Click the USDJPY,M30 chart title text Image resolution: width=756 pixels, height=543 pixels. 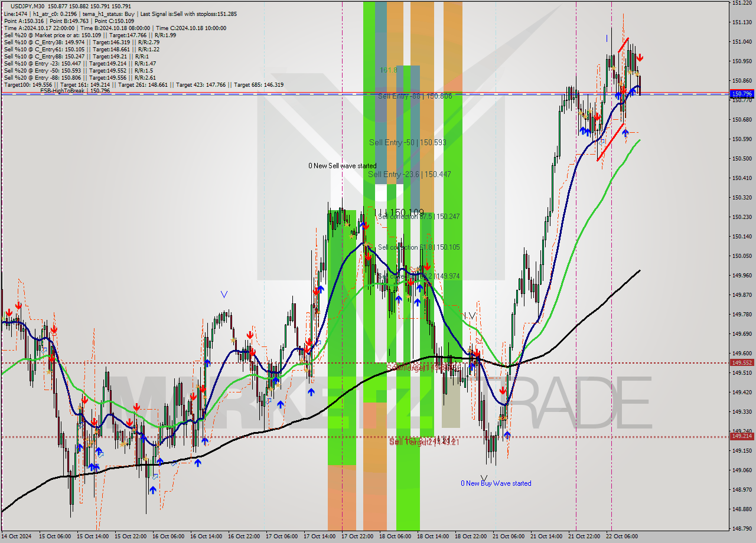click(x=28, y=6)
